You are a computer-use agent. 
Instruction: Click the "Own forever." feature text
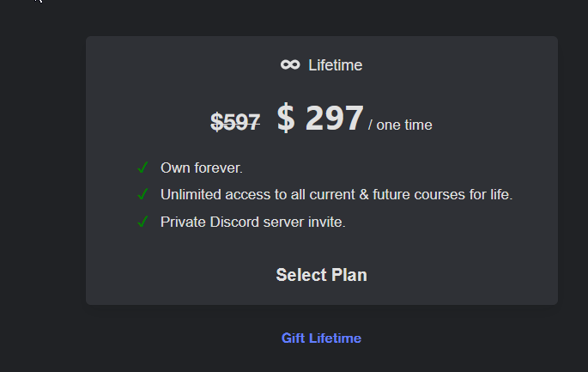[202, 168]
